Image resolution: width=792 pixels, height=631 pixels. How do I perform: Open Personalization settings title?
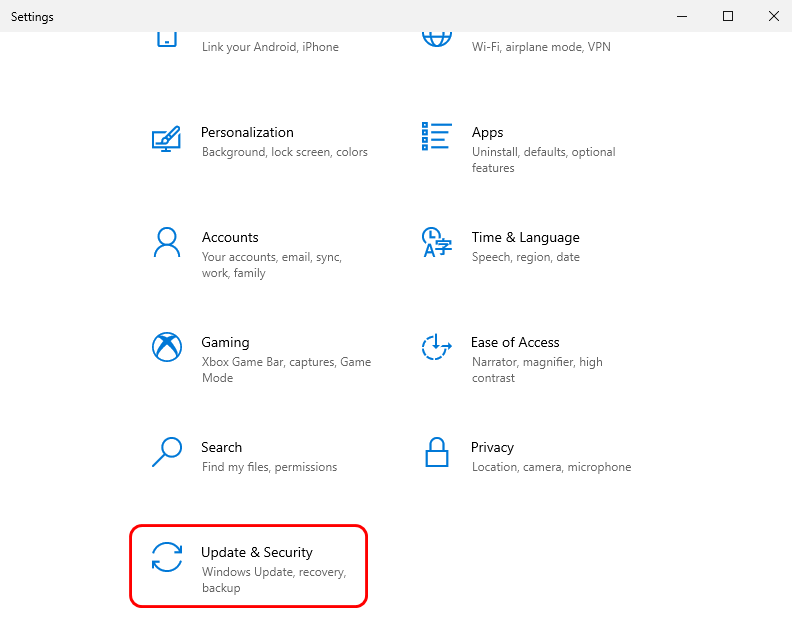click(247, 132)
